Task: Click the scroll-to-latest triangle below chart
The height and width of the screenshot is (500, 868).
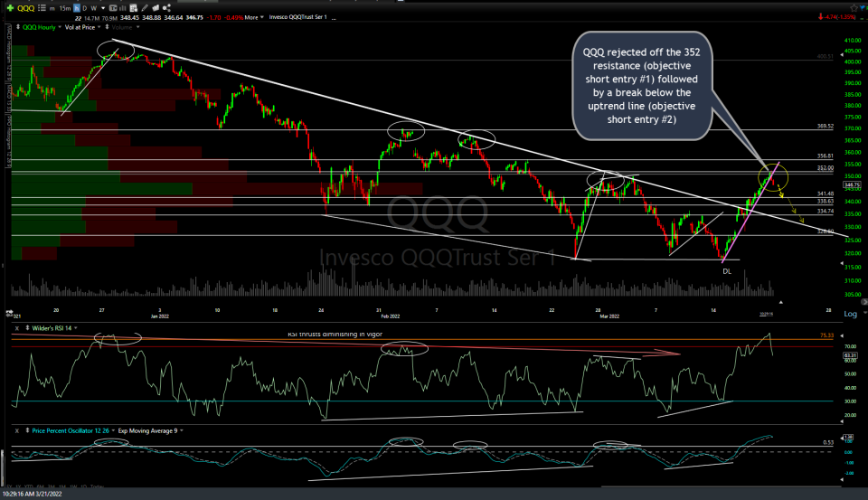Action: (781, 302)
